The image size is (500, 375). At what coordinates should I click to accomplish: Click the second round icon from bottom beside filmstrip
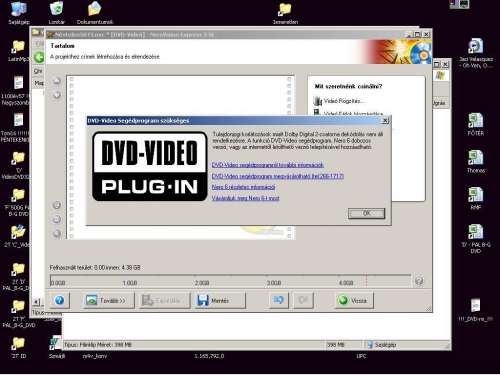click(x=57, y=219)
